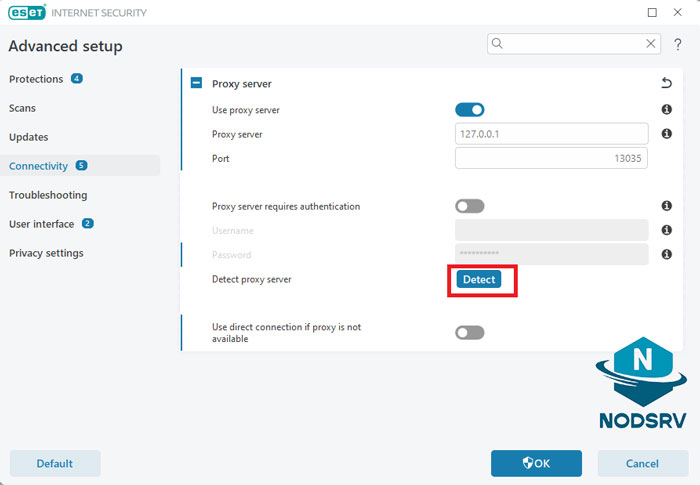Click the help question mark icon
Viewport: 700px width, 485px height.
[677, 44]
